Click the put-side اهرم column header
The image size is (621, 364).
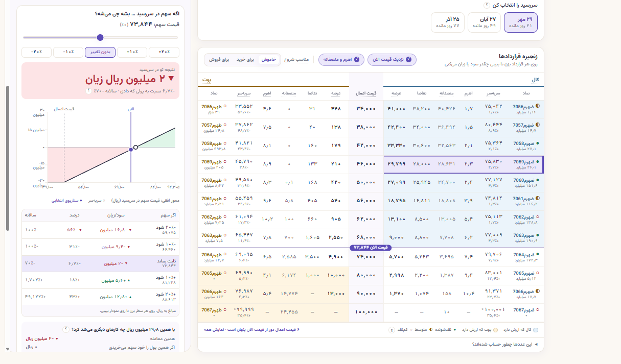pos(267,93)
